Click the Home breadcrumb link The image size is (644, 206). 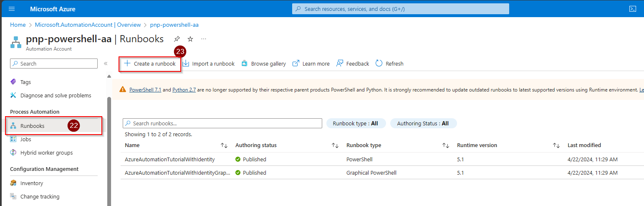18,25
